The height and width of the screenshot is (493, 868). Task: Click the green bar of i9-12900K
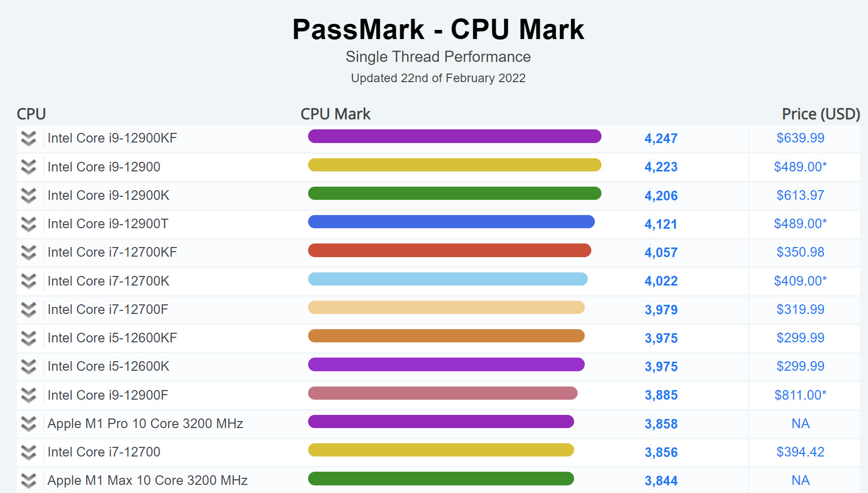click(x=455, y=193)
